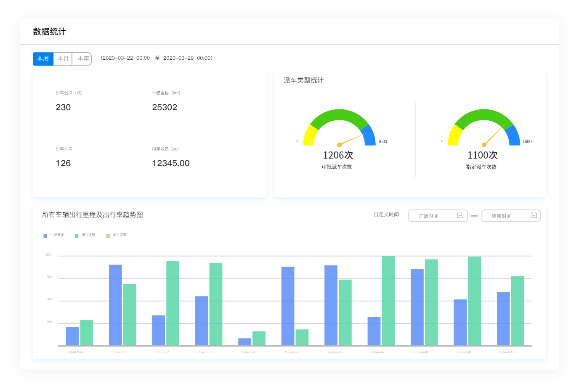Click the 12345.00 用车收费 value
This screenshot has width=579, height=392.
[x=171, y=163]
